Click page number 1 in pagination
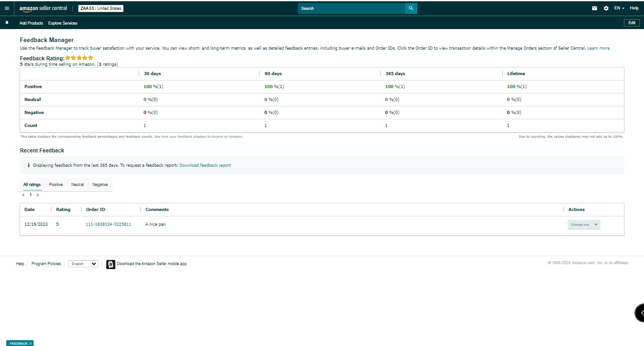The image size is (644, 346). [x=30, y=195]
